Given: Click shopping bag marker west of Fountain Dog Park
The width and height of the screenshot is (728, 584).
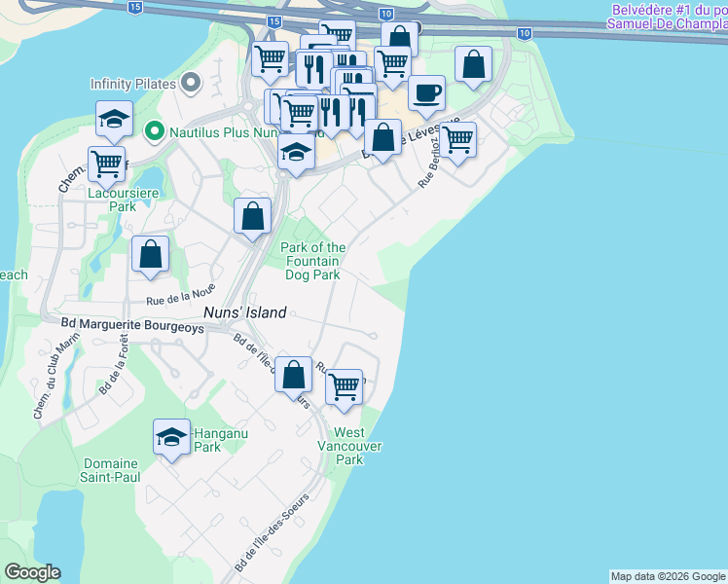Looking at the screenshot, I should pyautogui.click(x=252, y=220).
